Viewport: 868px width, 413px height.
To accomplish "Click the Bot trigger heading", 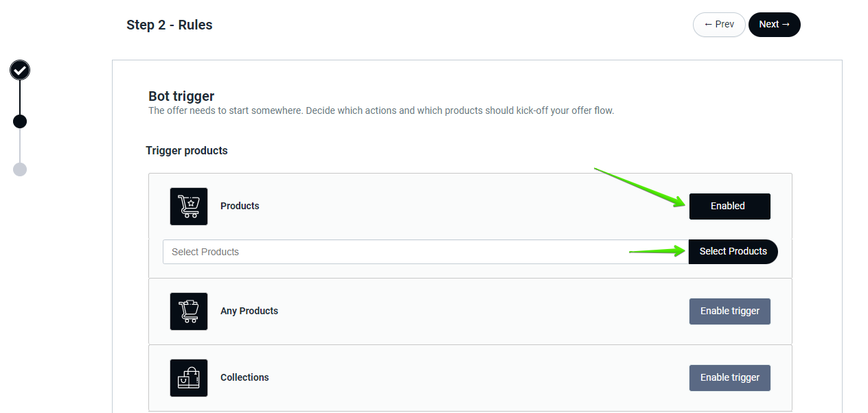I will 181,97.
